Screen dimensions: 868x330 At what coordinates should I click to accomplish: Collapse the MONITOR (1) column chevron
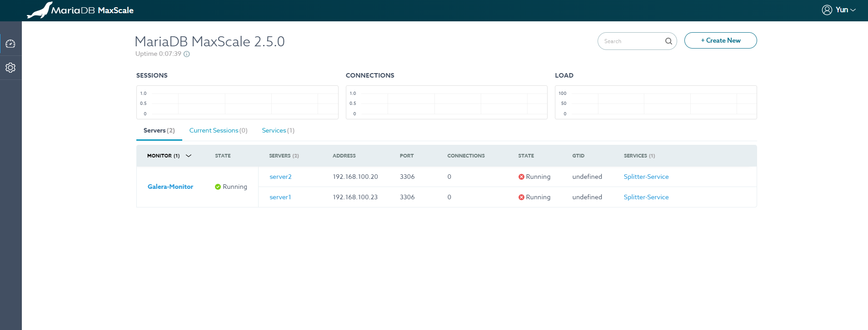click(x=189, y=156)
